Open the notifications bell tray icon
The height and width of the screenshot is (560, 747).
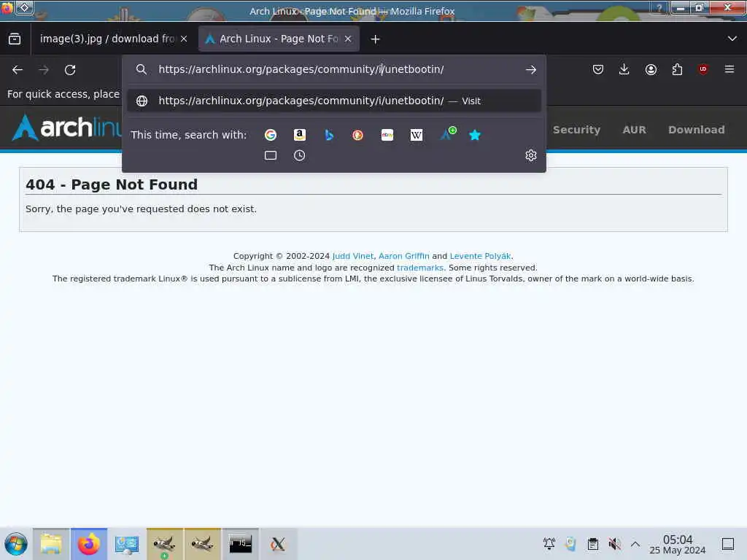click(549, 544)
